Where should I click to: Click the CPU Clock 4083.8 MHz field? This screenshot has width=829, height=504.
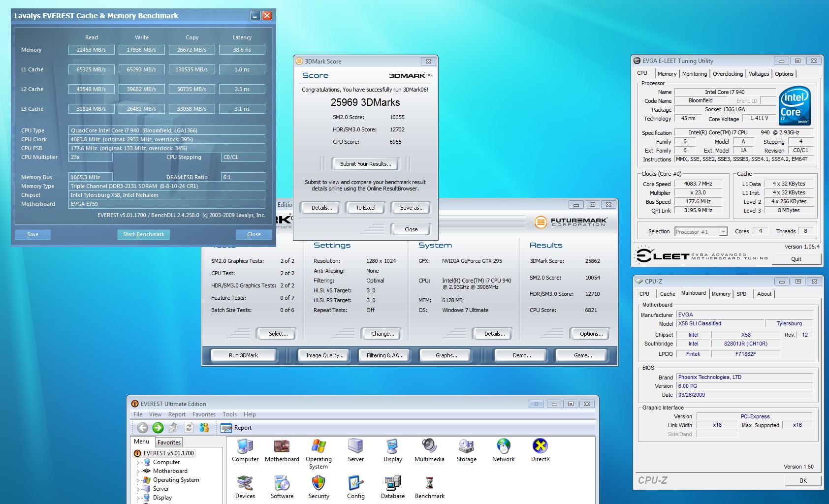167,139
